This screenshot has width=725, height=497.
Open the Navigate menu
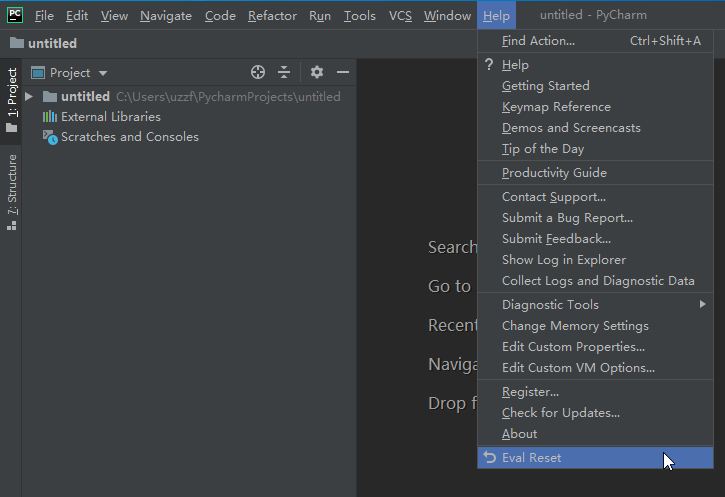[166, 16]
